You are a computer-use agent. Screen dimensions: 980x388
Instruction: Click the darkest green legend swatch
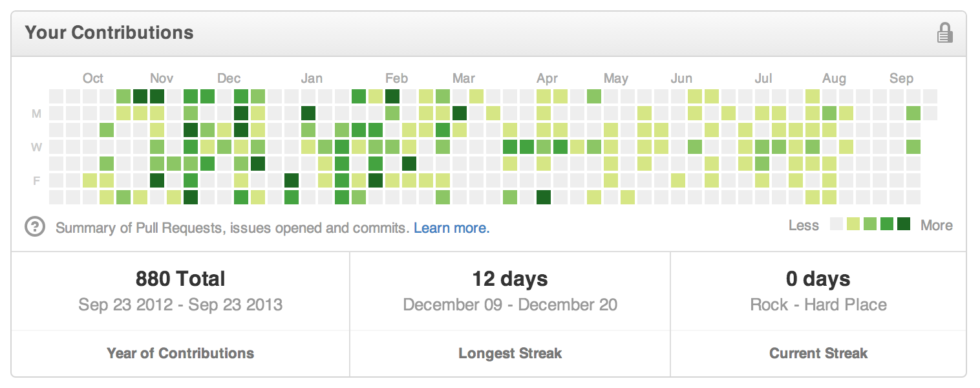(x=904, y=225)
